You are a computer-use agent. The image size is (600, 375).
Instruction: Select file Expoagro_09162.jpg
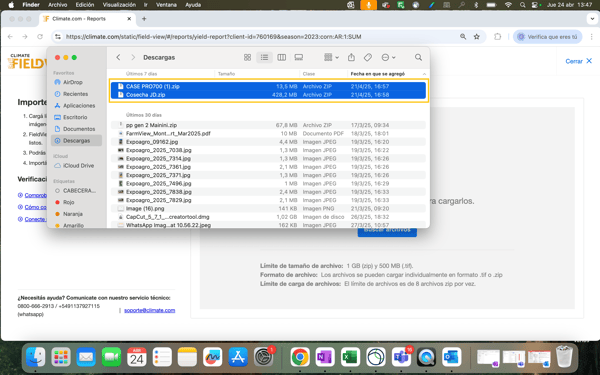pyautogui.click(x=268, y=142)
